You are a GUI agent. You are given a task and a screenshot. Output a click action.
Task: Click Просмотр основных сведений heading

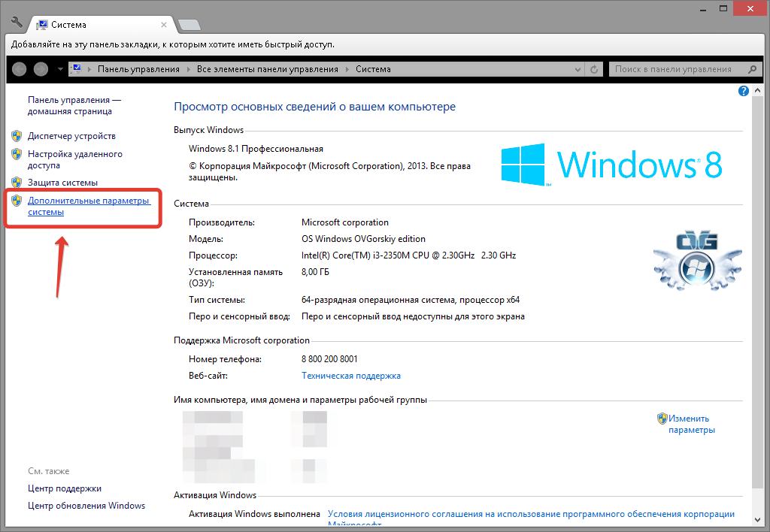pyautogui.click(x=315, y=107)
